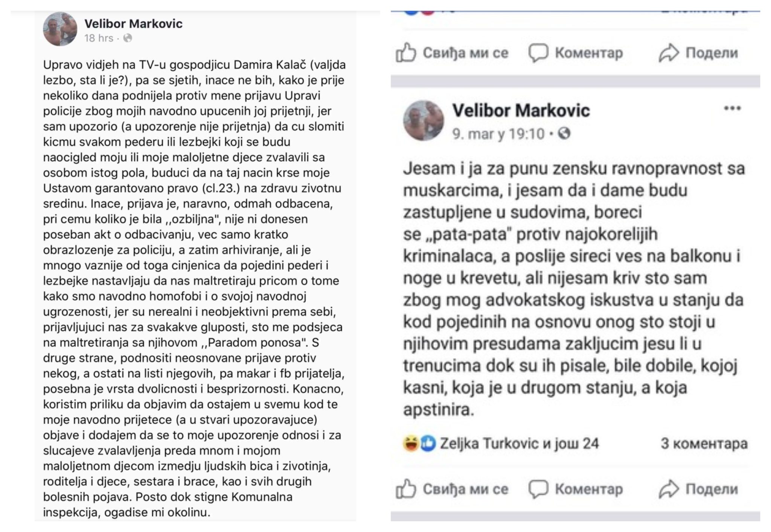
Task: Click globe privacy icon beside 19:10
Action: pyautogui.click(x=564, y=133)
